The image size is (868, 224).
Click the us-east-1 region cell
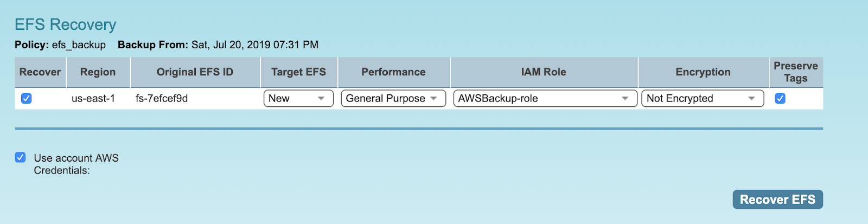[93, 98]
